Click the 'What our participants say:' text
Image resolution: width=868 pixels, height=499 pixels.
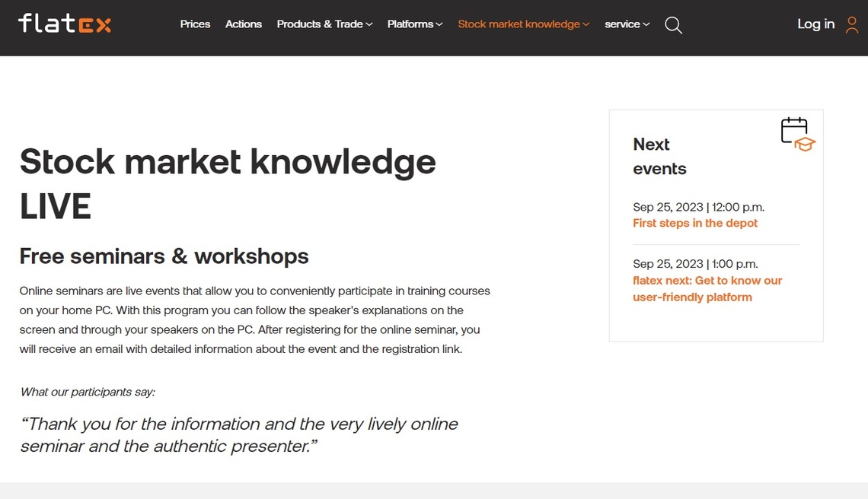tap(88, 393)
